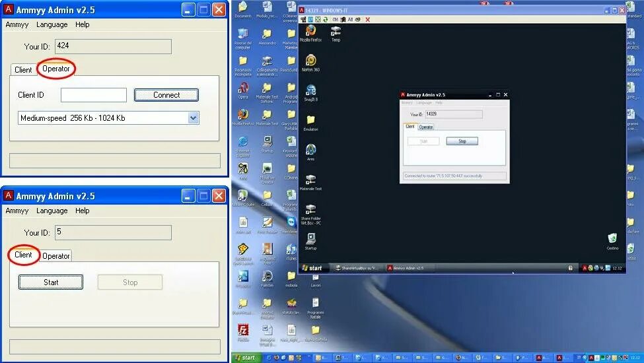
Task: Open Documenti folder on the host desktop
Action: [242, 10]
